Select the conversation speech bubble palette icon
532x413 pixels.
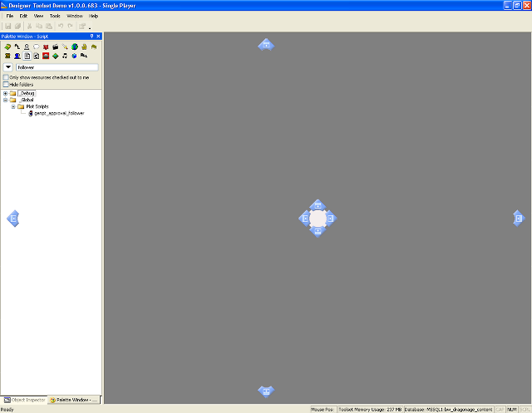click(36, 47)
